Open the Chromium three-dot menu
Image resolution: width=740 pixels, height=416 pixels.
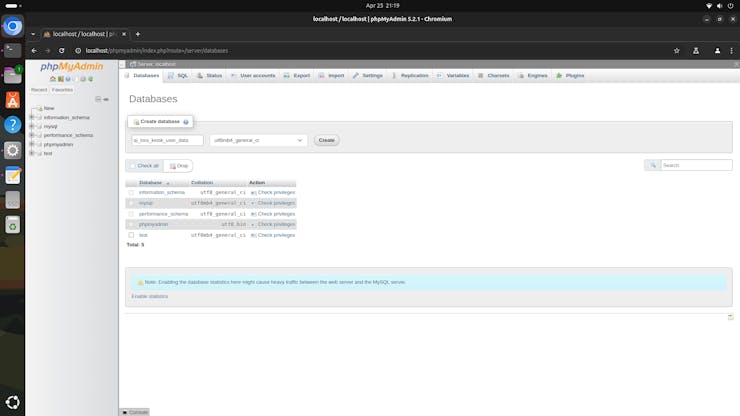tap(732, 51)
